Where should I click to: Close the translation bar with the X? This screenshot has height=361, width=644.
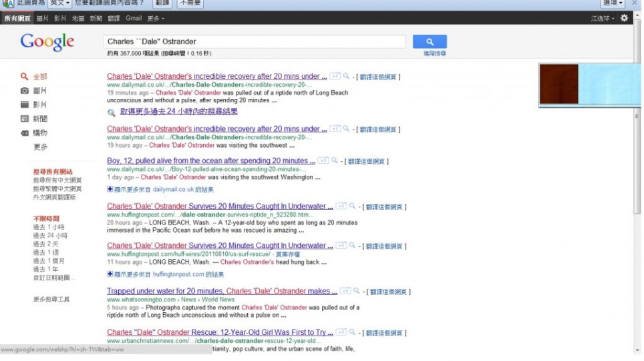pos(635,3)
